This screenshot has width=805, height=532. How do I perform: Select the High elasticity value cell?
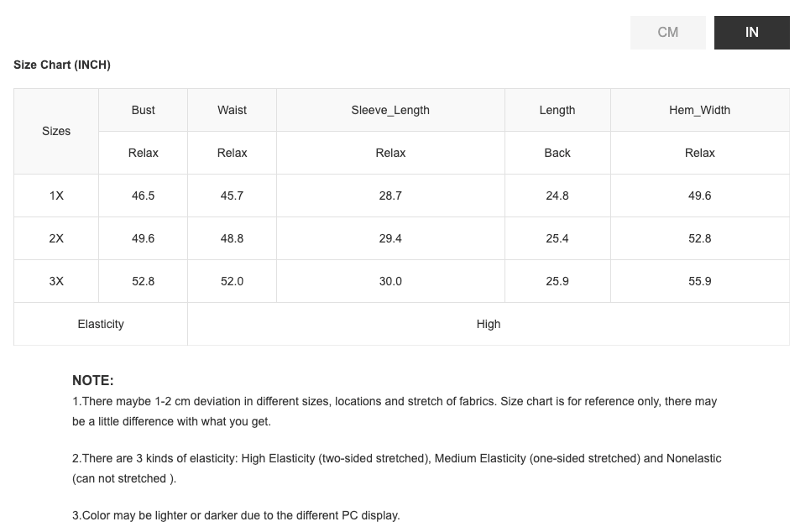click(x=489, y=324)
